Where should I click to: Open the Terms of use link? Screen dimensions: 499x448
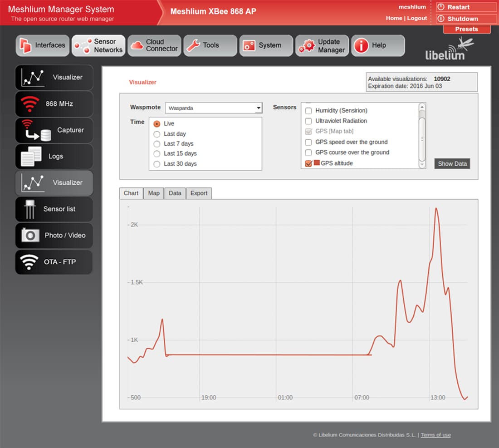435,435
